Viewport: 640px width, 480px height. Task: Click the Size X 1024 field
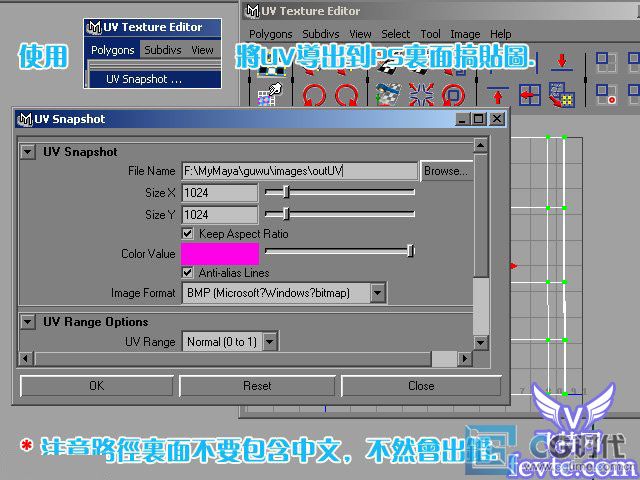(x=220, y=192)
